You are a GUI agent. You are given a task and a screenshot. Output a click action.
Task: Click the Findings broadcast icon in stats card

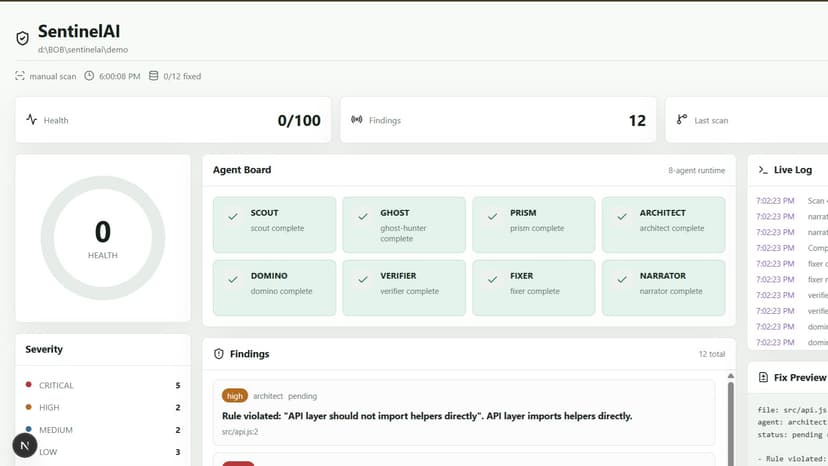tap(357, 119)
